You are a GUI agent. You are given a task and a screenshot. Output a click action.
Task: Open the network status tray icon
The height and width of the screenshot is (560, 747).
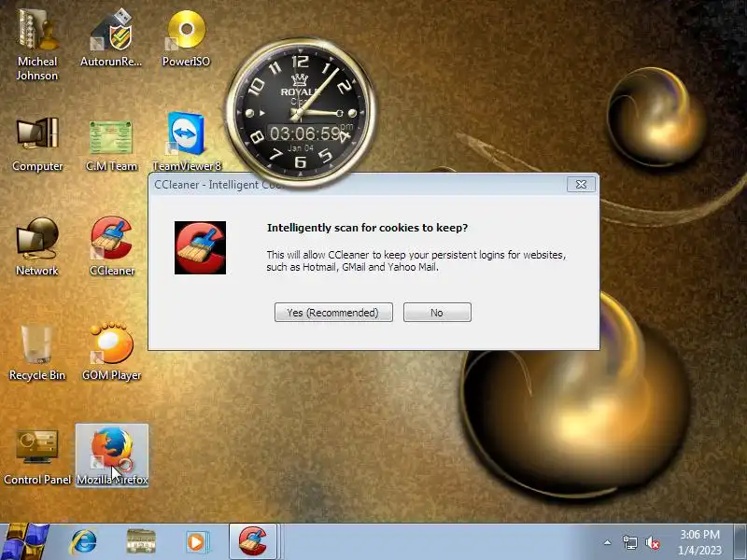tap(629, 542)
